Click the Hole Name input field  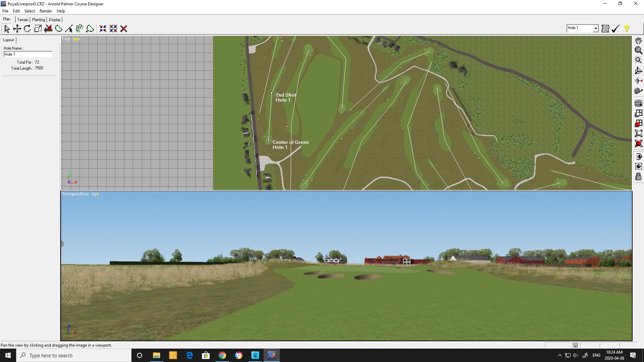click(x=28, y=54)
